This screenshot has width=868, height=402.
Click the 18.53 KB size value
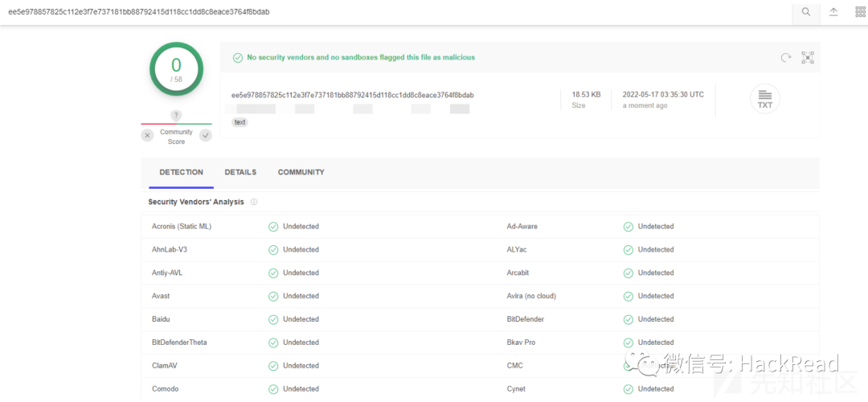[x=586, y=95]
